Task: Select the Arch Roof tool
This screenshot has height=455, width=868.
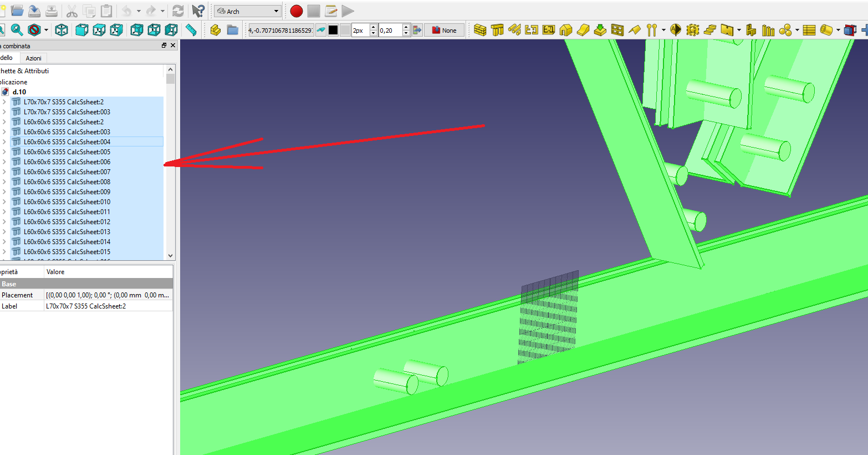Action: point(635,30)
